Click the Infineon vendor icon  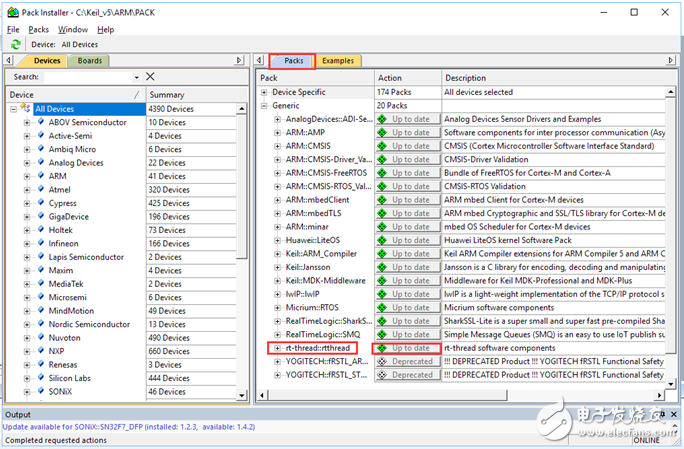coord(41,243)
